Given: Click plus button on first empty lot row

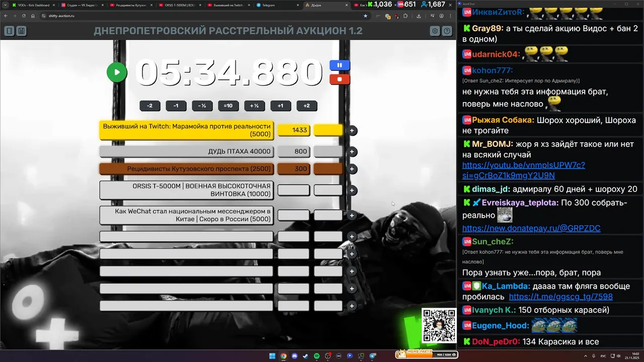Looking at the screenshot, I should coord(352,236).
